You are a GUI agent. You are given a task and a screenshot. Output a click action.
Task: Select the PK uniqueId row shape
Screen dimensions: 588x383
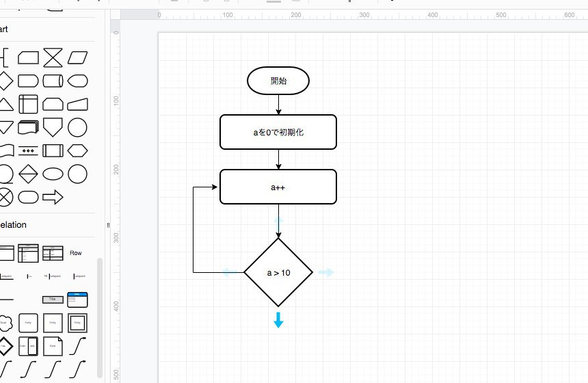(53, 276)
